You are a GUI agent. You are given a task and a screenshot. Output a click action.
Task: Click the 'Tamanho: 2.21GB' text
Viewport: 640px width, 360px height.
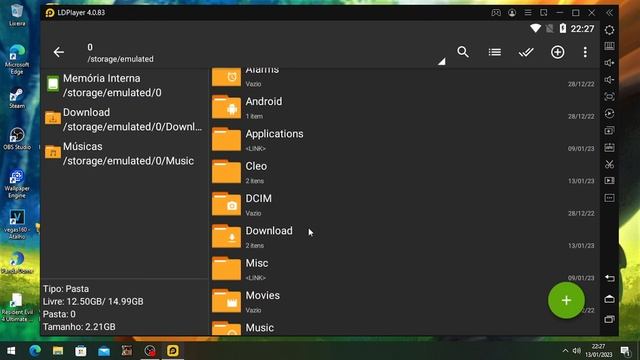[79, 327]
